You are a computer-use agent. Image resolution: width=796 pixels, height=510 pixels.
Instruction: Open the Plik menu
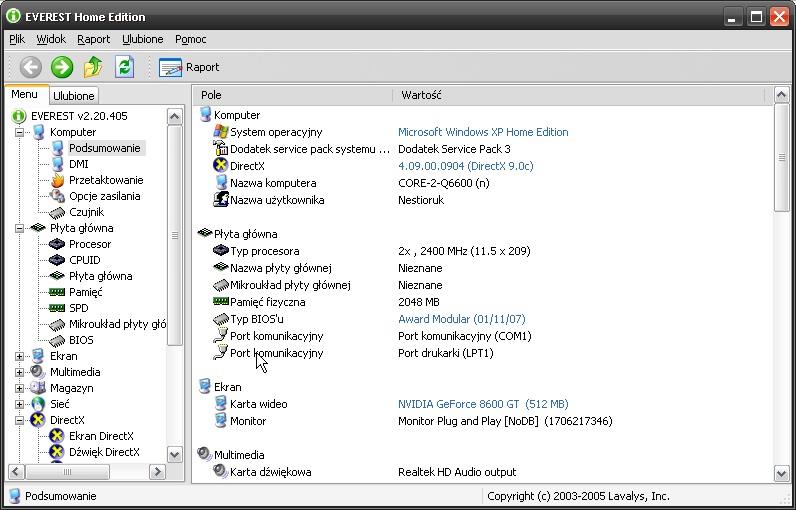(x=17, y=39)
